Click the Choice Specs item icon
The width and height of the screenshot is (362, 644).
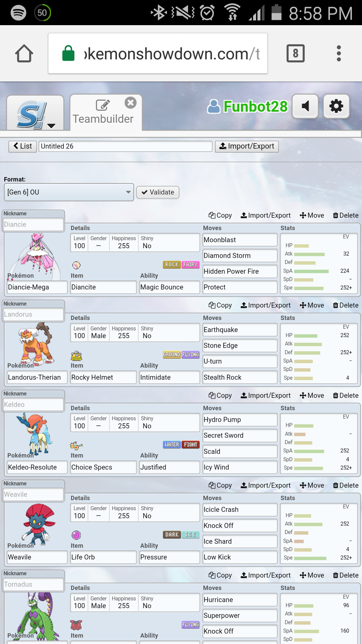(x=76, y=445)
